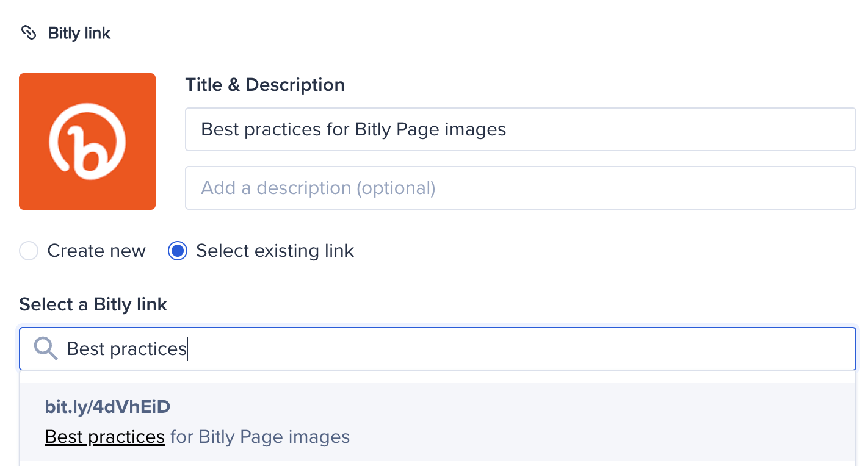
Task: Click the "Create new" label text
Action: [96, 251]
